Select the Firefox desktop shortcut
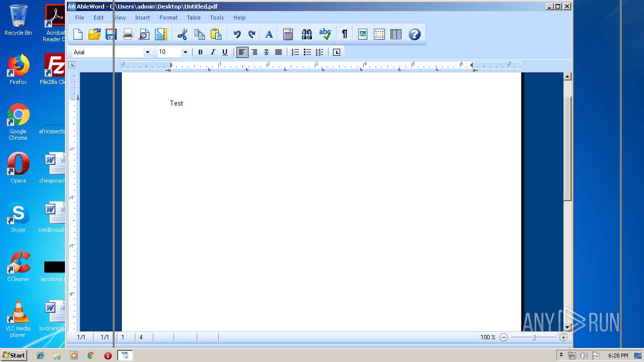This screenshot has width=644, height=362. (x=18, y=69)
